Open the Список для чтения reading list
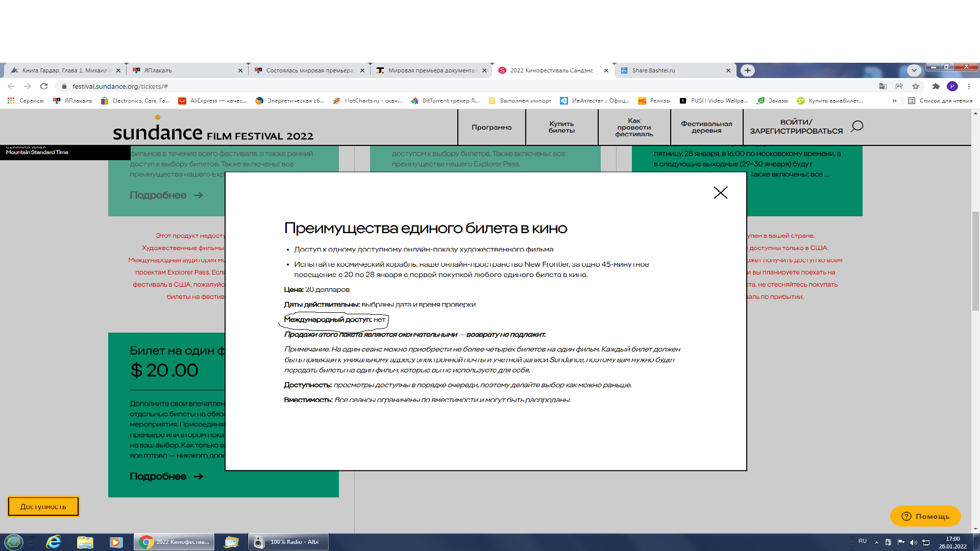 [x=940, y=101]
